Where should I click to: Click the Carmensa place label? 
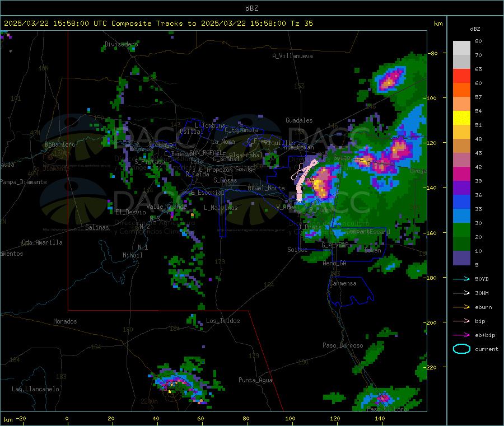point(343,284)
